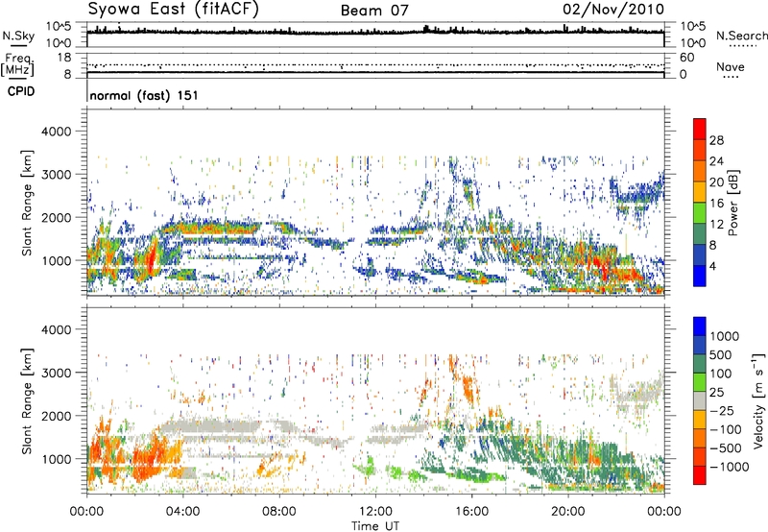
Task: Click the 'normal (fast) 151' text
Action: point(144,95)
